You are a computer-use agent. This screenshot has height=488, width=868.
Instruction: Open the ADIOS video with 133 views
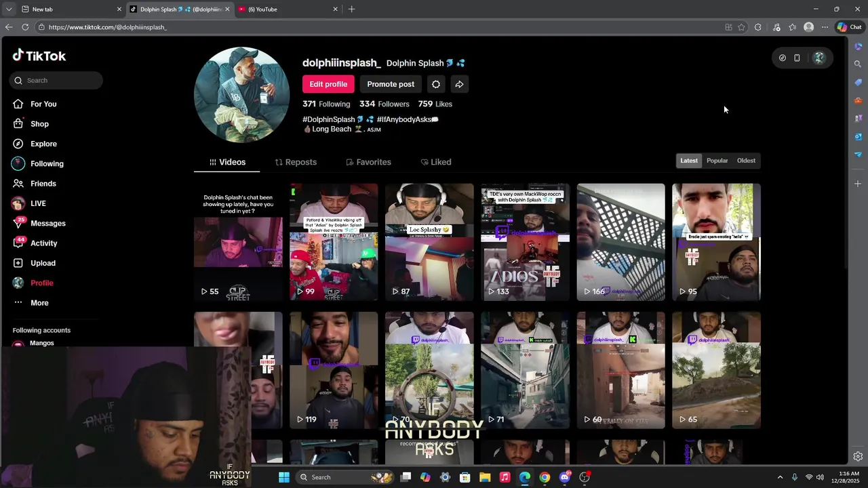[x=525, y=242]
